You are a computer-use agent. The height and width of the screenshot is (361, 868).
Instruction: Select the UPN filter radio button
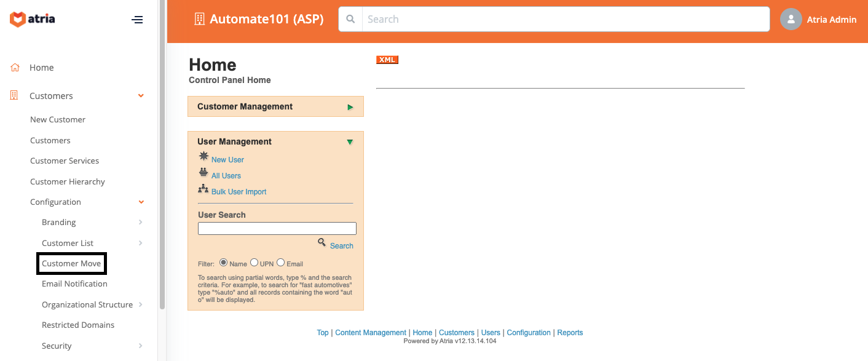point(254,263)
